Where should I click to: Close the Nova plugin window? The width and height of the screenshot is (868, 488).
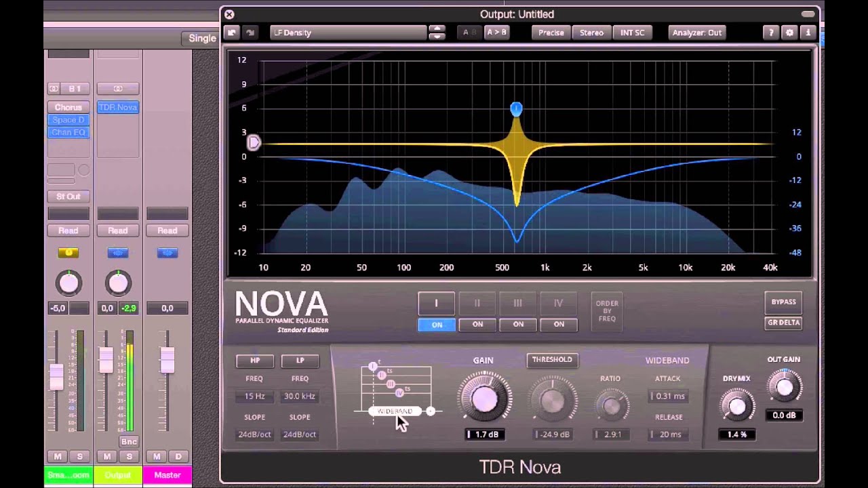tap(229, 14)
